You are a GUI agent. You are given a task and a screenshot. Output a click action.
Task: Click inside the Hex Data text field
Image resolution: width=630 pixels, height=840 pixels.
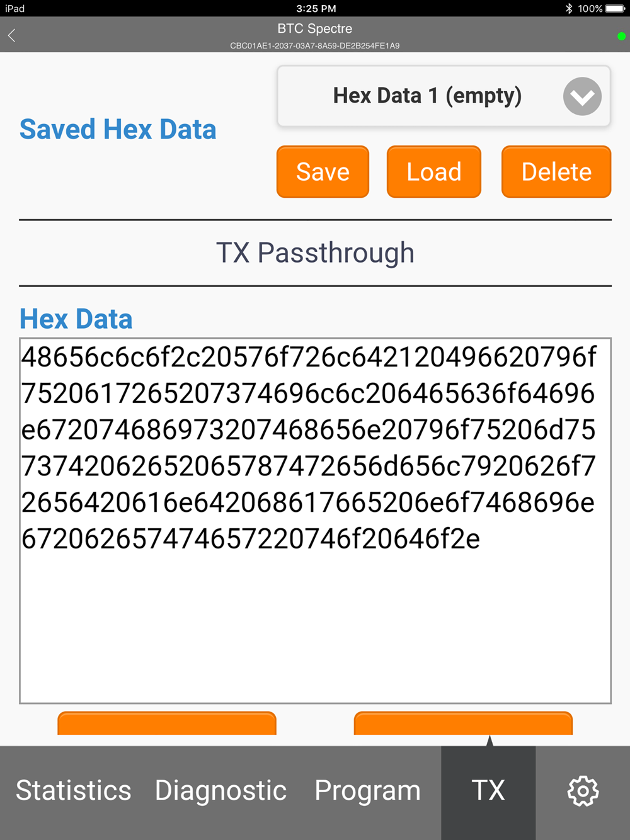pyautogui.click(x=315, y=521)
